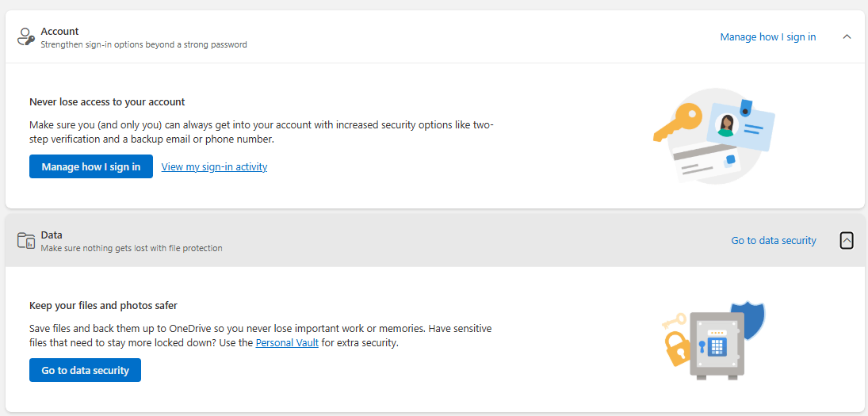
Task: Collapse the Data section chevron
Action: tap(847, 240)
